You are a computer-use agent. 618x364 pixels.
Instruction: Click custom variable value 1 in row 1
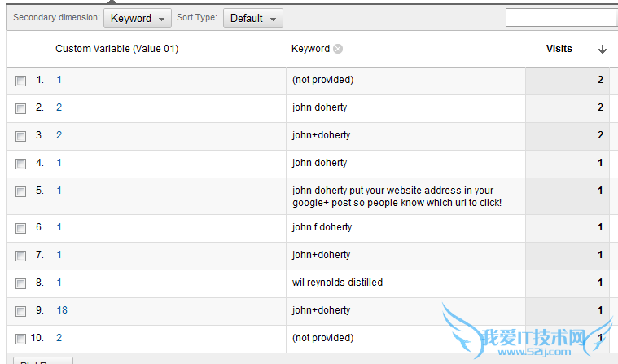coord(59,80)
